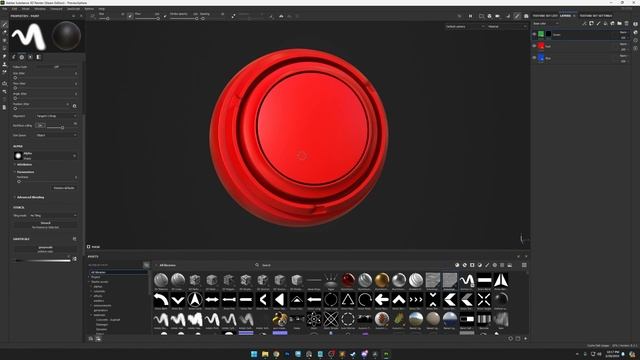Adjust the Flow slider in top toolbar
This screenshot has width=640, height=360.
[147, 18]
